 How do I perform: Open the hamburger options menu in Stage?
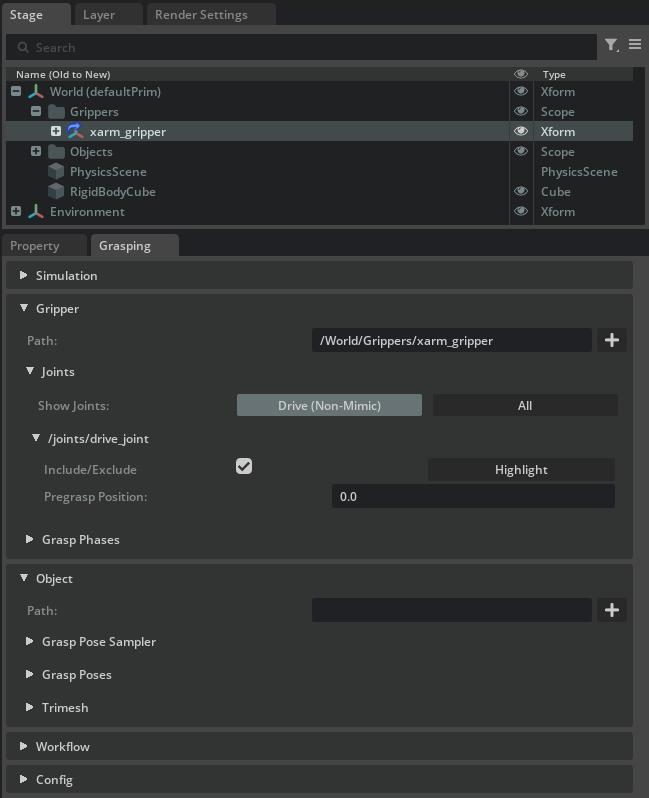click(x=635, y=45)
